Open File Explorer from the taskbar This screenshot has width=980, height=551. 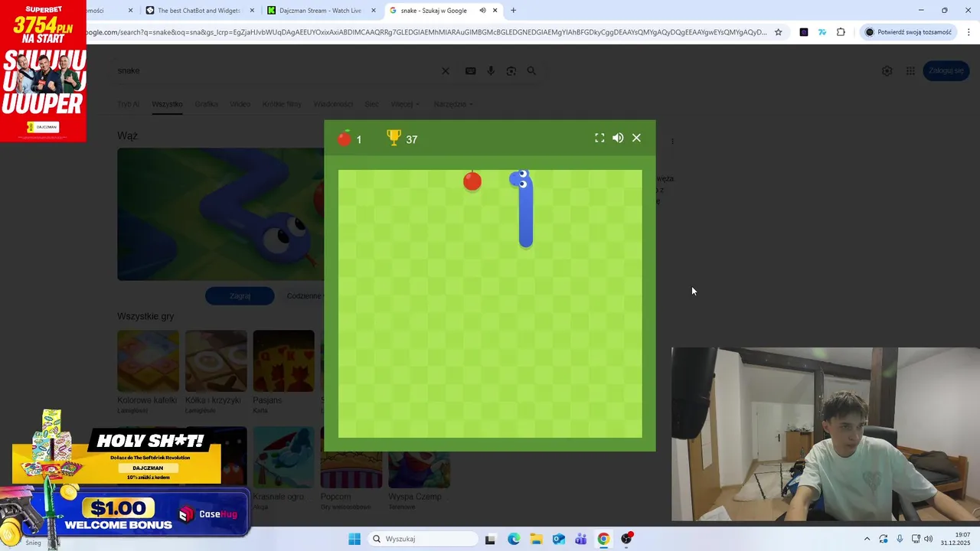coord(536,539)
